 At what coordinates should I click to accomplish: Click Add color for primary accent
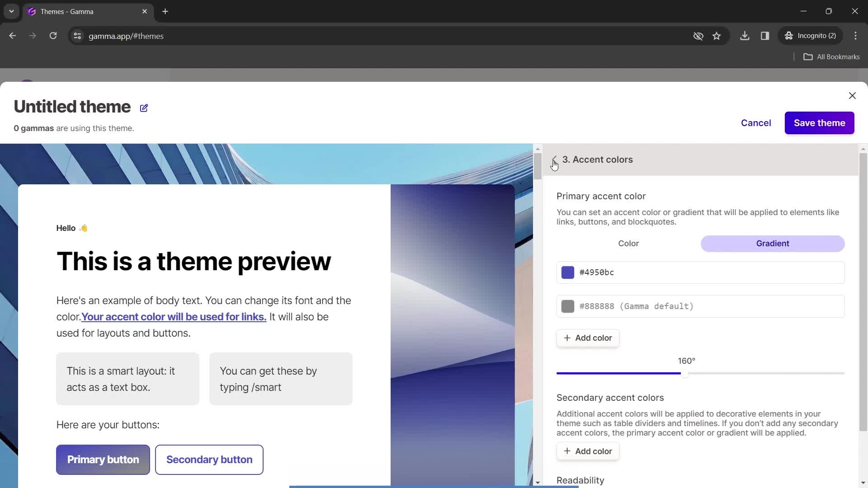coord(589,338)
